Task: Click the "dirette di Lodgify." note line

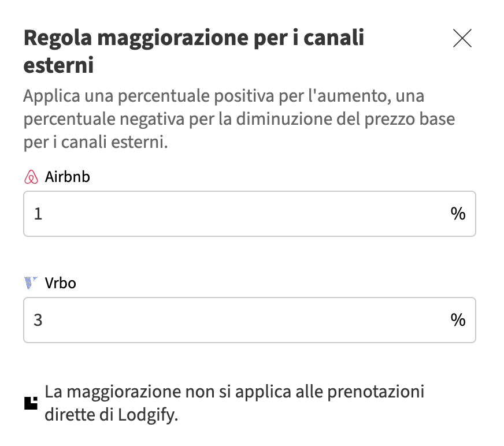Action: (111, 415)
